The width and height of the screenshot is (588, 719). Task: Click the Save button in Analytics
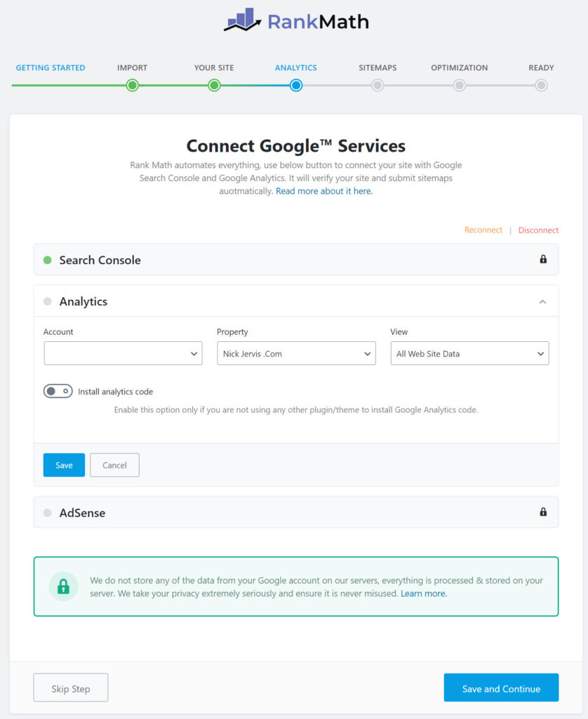64,465
